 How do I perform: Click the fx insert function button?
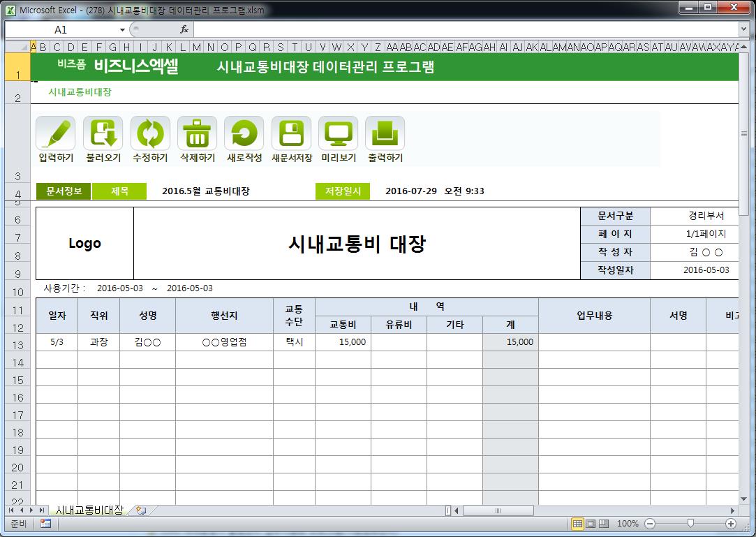[184, 30]
